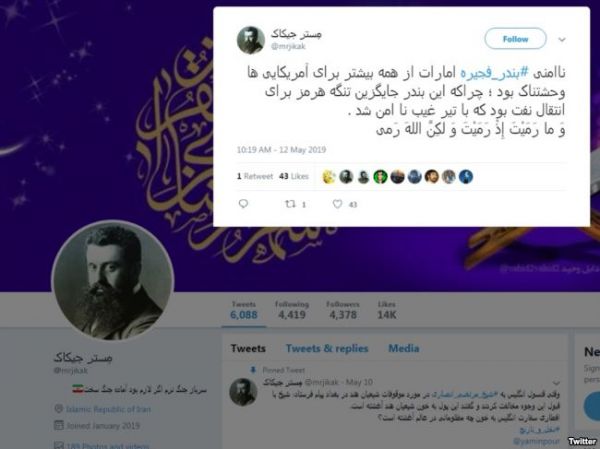Open tweet options chevron beside Follow
600x449 pixels.
[562, 39]
